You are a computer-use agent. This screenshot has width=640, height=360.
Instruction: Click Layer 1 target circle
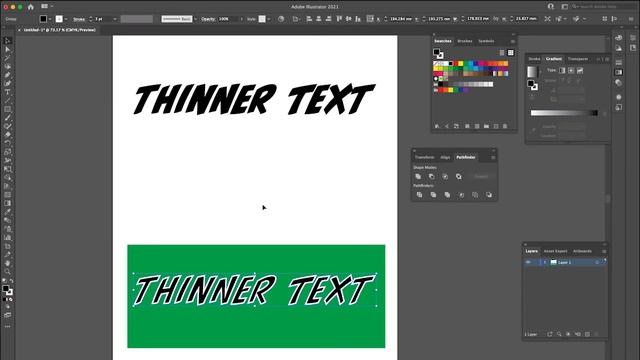pos(597,262)
